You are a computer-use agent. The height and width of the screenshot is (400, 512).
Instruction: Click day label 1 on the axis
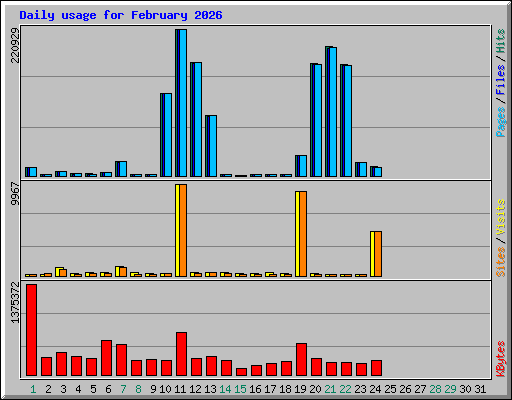pos(33,389)
